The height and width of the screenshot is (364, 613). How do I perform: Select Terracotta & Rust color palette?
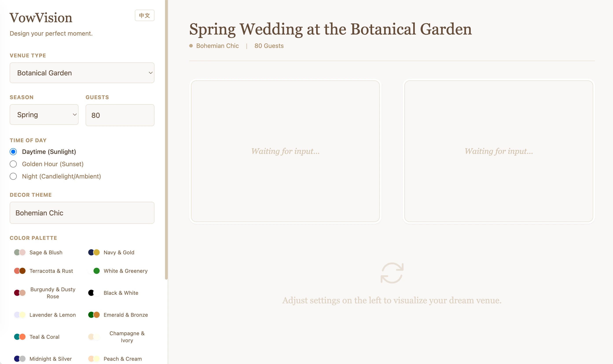tap(44, 271)
